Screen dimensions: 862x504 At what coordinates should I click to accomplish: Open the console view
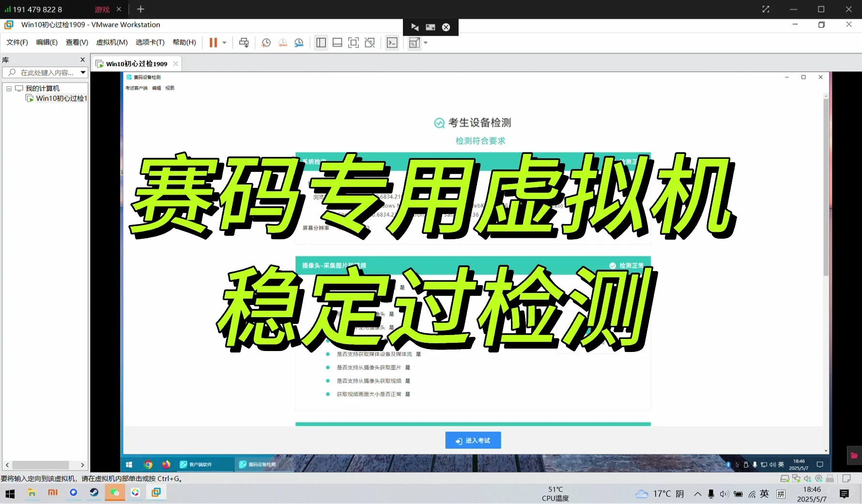coord(392,43)
